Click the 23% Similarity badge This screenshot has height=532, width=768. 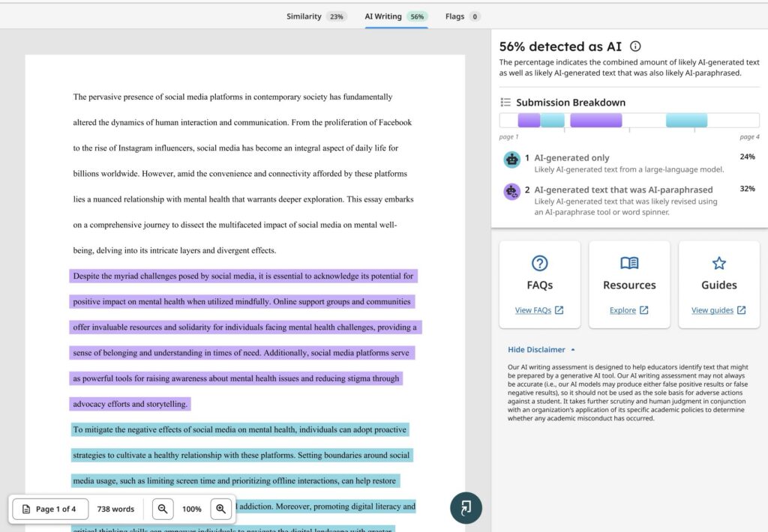(x=336, y=16)
